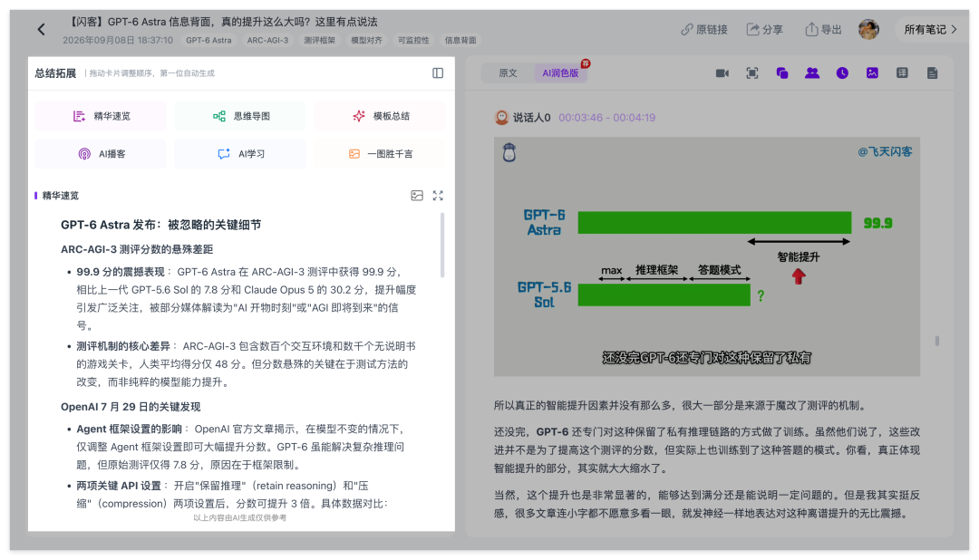Click the clock timestamp icon

[x=842, y=73]
